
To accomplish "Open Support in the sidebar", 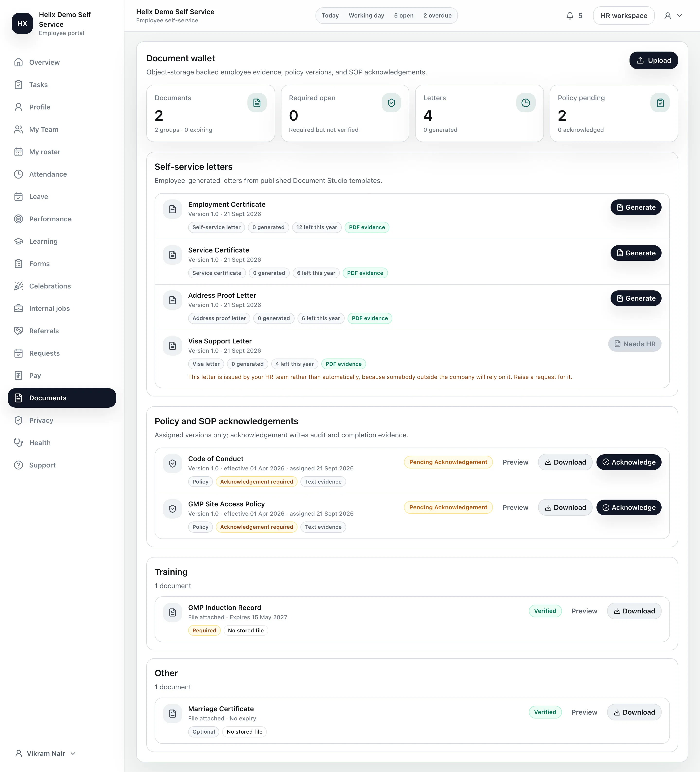I will coord(62,465).
